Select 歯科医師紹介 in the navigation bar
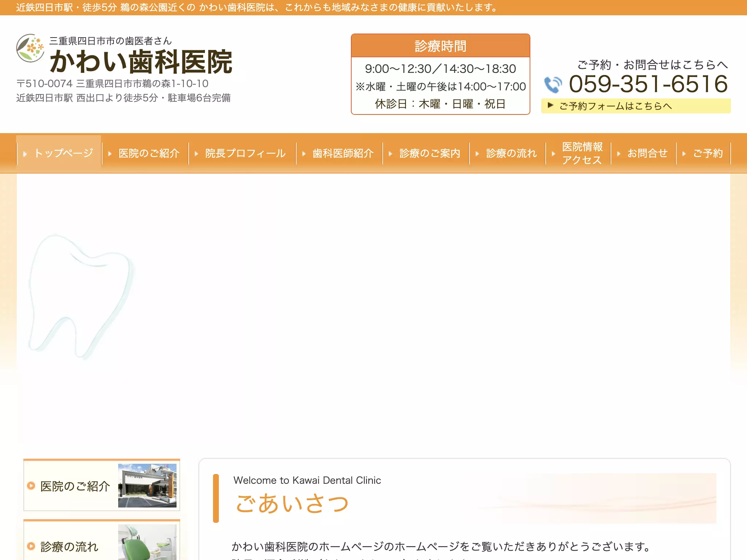The image size is (747, 560). coord(339,153)
